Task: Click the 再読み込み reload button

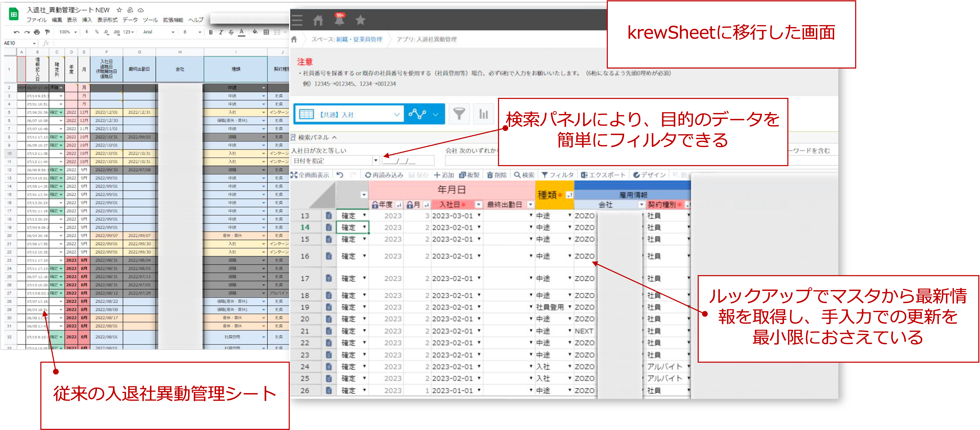Action: pyautogui.click(x=384, y=175)
